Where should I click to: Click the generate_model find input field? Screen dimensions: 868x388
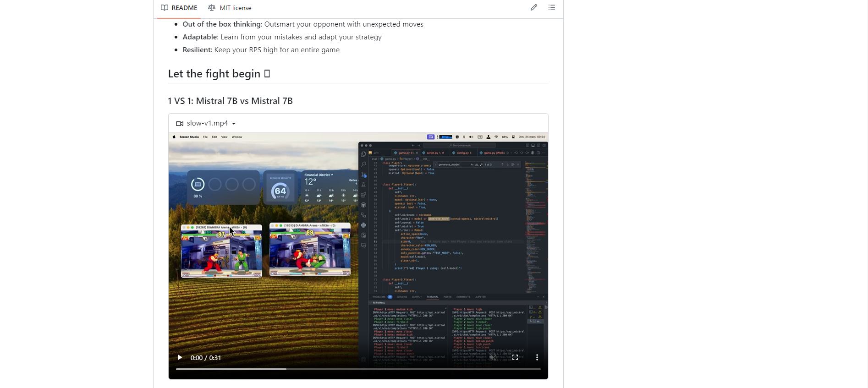point(451,164)
